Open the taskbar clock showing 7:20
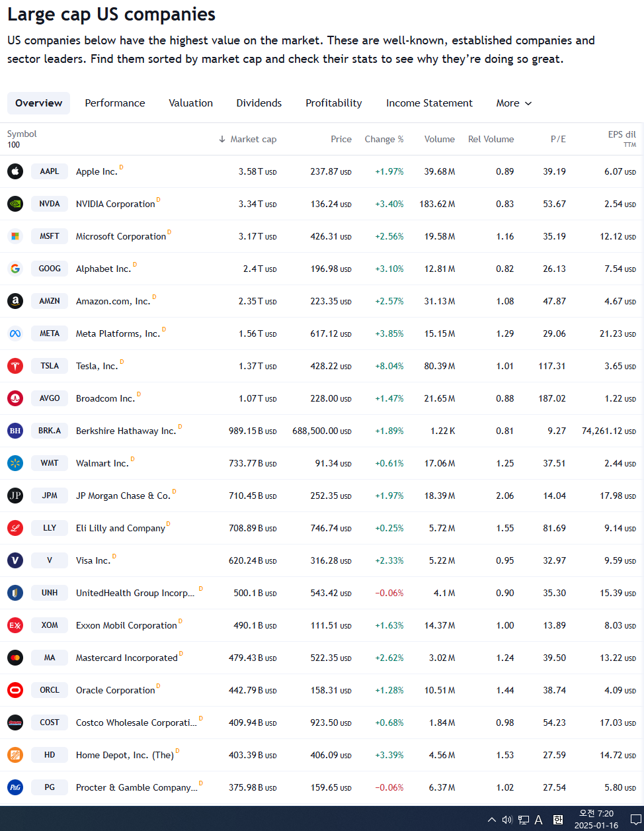This screenshot has height=831, width=644. click(596, 820)
